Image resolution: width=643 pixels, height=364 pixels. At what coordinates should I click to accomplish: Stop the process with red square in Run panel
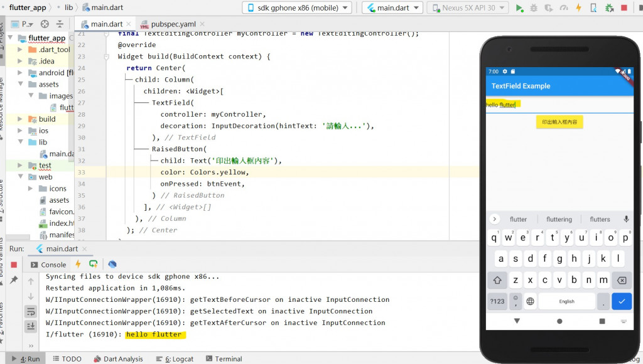click(14, 265)
